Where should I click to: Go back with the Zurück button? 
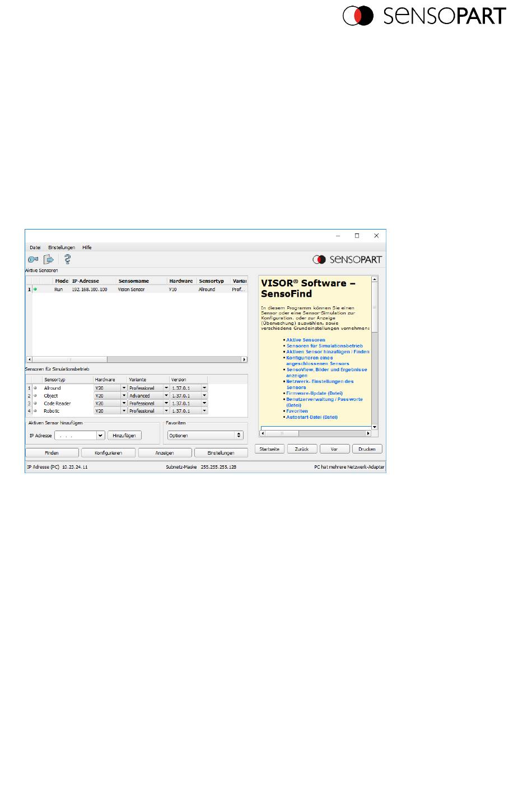click(x=302, y=449)
